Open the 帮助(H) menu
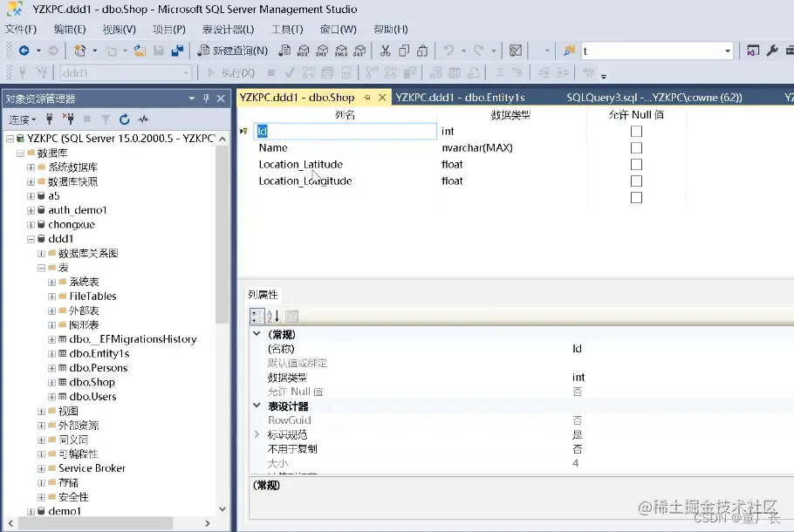Image resolution: width=794 pixels, height=532 pixels. click(x=390, y=30)
